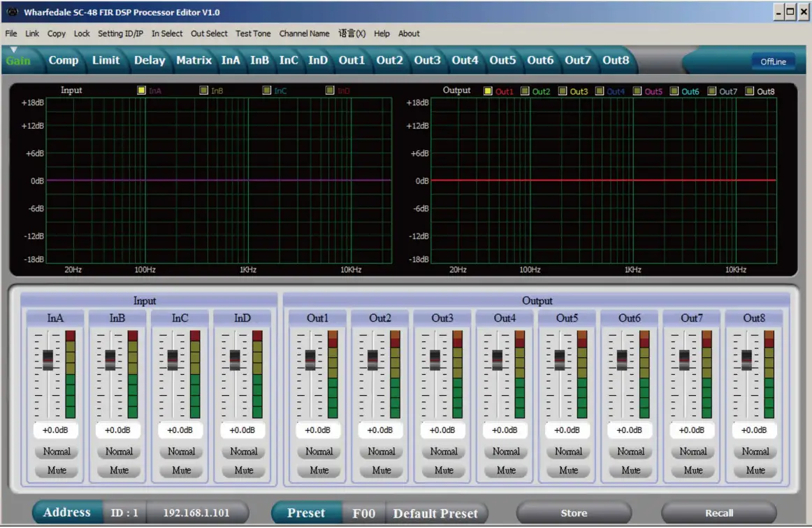Open the Setting ID/IP menu
Screen dimensions: 812x528
click(119, 33)
